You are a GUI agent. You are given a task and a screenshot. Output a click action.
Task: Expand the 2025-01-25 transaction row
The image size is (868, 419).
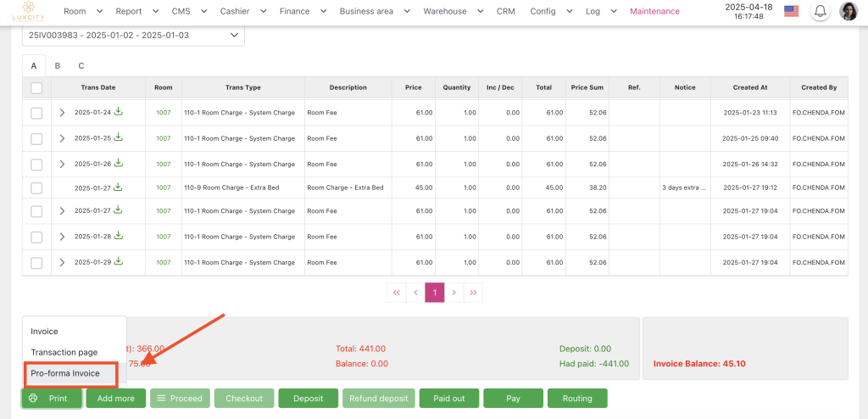pos(62,138)
